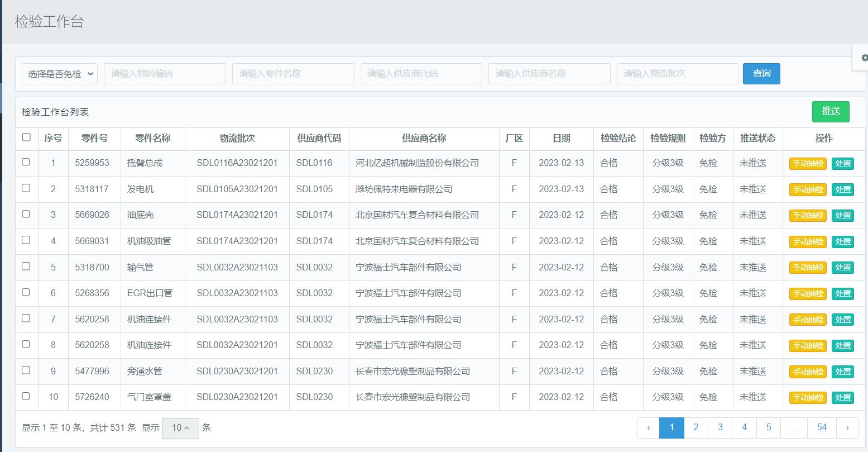868x452 pixels.
Task: Check the row for 气门室罩盖
Action: [x=26, y=396]
